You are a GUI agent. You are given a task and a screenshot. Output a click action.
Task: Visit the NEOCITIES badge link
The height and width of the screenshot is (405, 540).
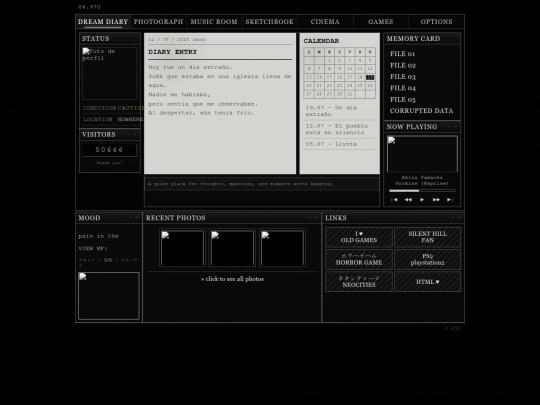tap(359, 282)
